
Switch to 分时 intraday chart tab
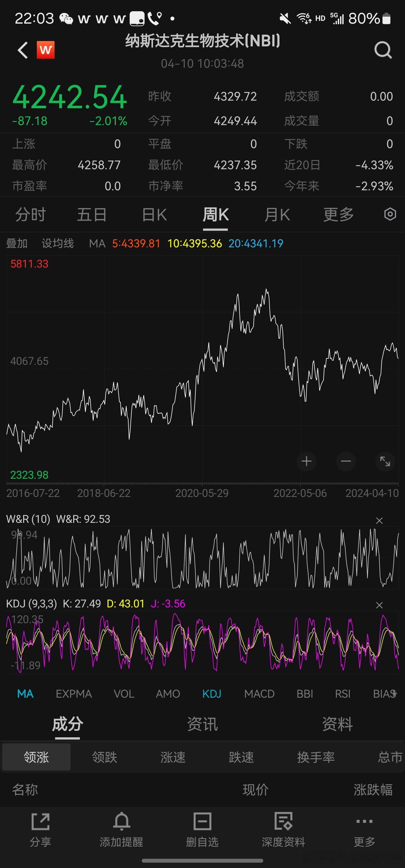(x=30, y=215)
